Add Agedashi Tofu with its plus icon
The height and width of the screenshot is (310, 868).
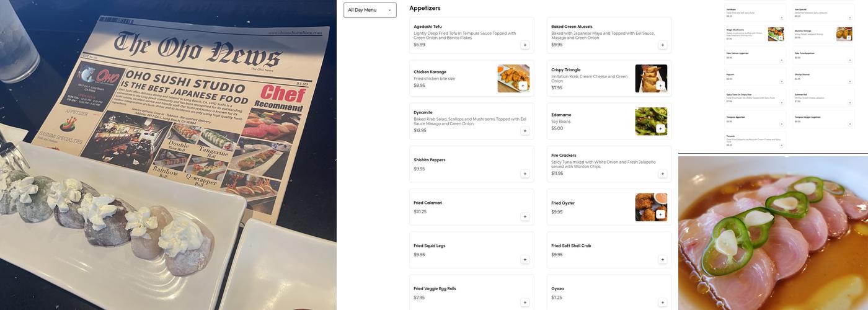click(525, 45)
